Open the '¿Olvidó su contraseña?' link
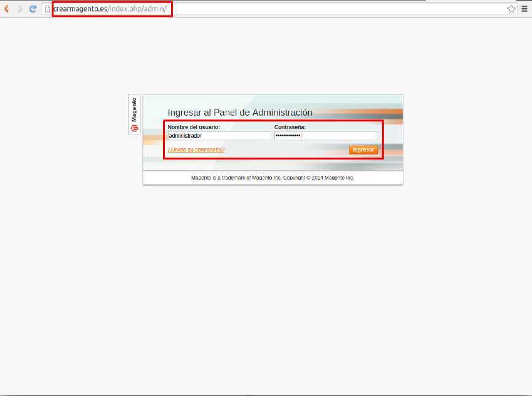The height and width of the screenshot is (396, 532). pos(196,149)
